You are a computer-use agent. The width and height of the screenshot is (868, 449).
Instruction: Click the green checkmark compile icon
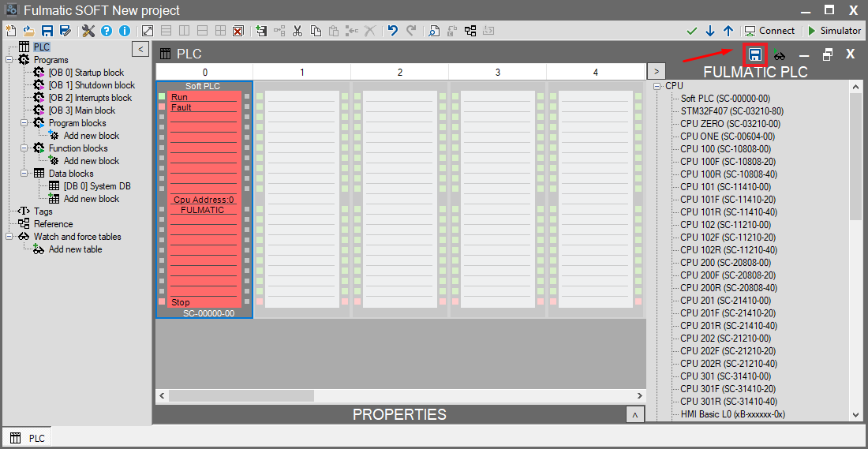[692, 31]
